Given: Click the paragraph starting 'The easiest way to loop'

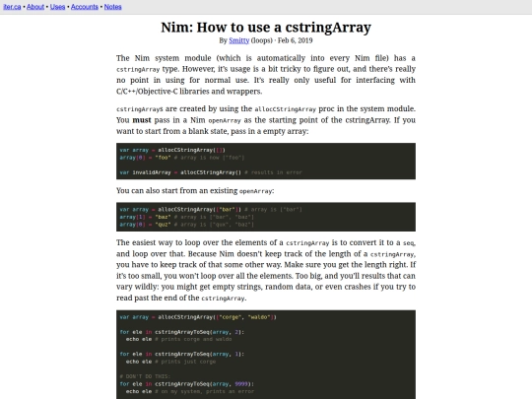Looking at the screenshot, I should pos(266,270).
